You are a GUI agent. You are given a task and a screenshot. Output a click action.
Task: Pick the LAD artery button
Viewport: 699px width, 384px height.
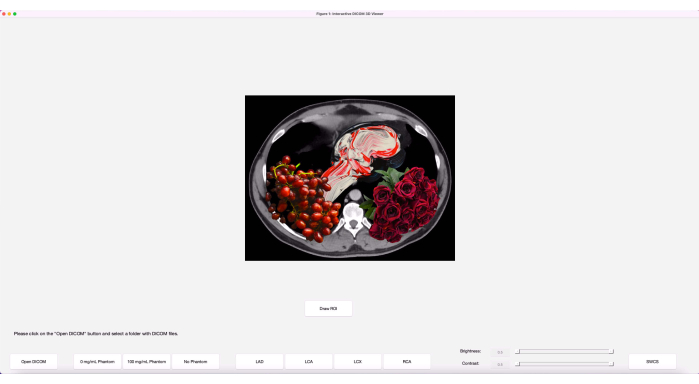coord(259,362)
